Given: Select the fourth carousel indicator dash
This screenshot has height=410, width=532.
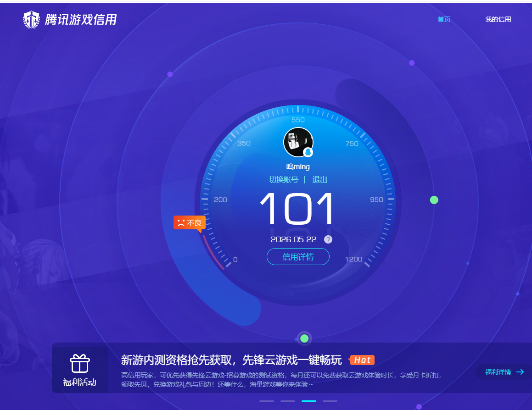Looking at the screenshot, I should pos(330,401).
